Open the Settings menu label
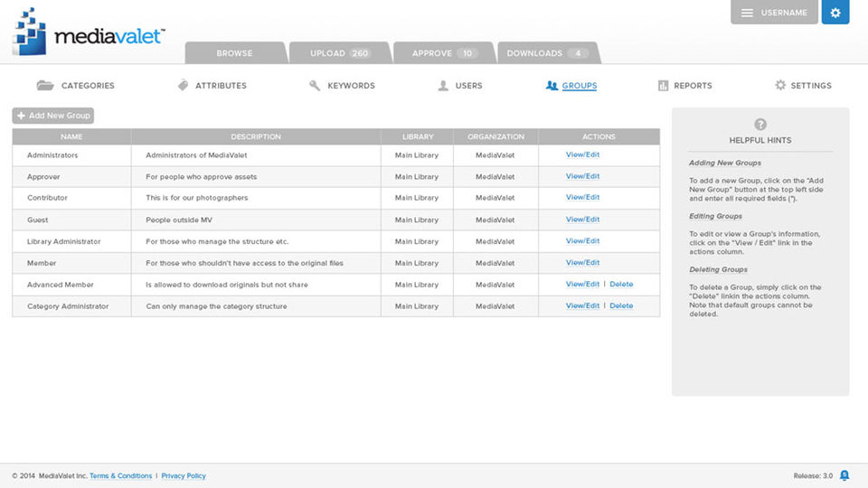 pyautogui.click(x=810, y=86)
